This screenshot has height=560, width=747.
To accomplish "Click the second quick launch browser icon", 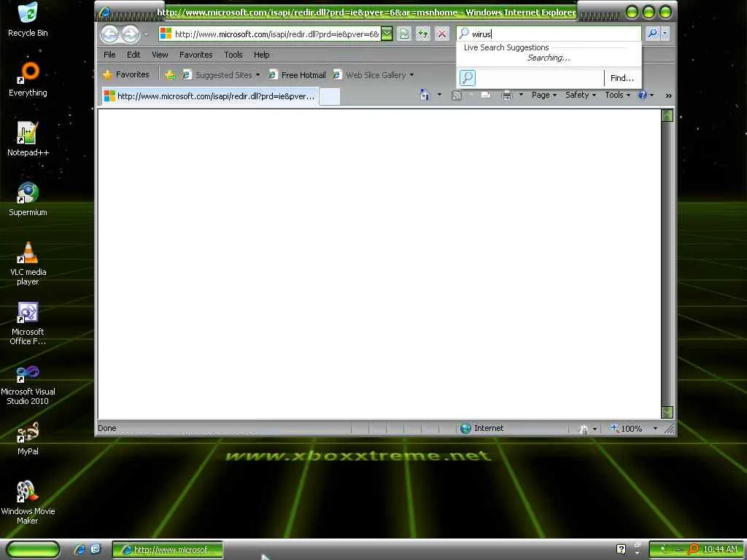I will (96, 550).
